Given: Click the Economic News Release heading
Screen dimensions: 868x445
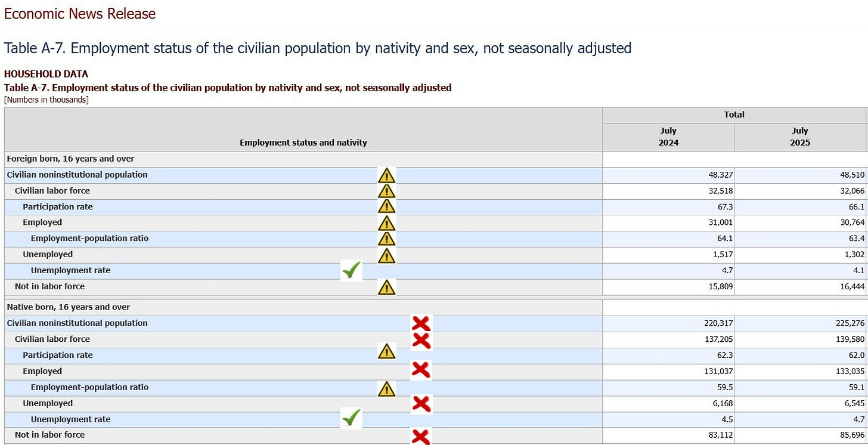Looking at the screenshot, I should point(80,14).
